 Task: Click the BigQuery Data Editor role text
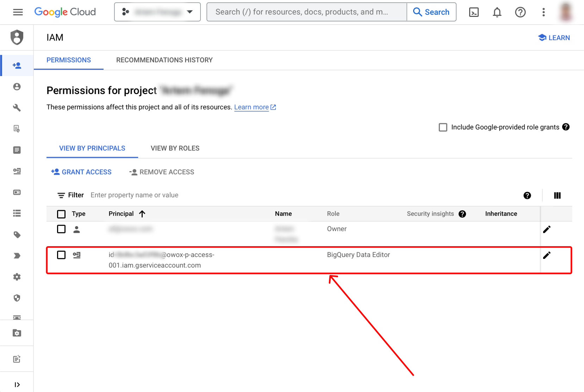(358, 255)
